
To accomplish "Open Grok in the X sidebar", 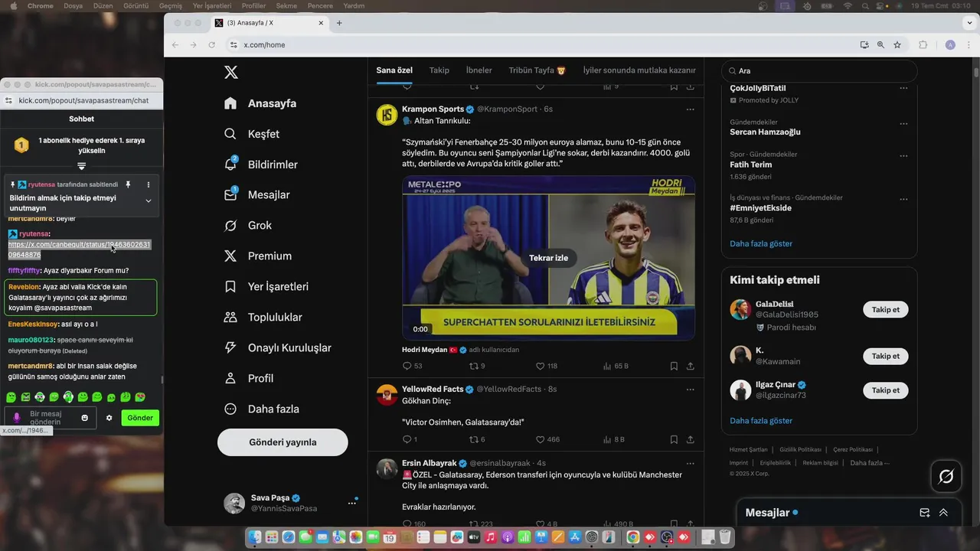I will [248, 226].
